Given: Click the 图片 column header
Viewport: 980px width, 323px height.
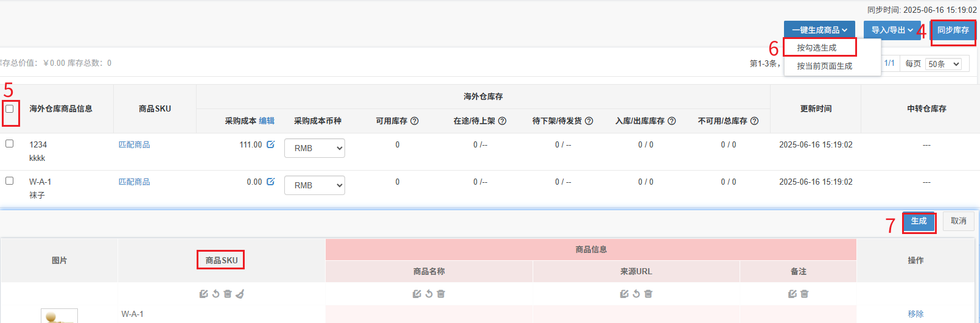Looking at the screenshot, I should [x=59, y=260].
